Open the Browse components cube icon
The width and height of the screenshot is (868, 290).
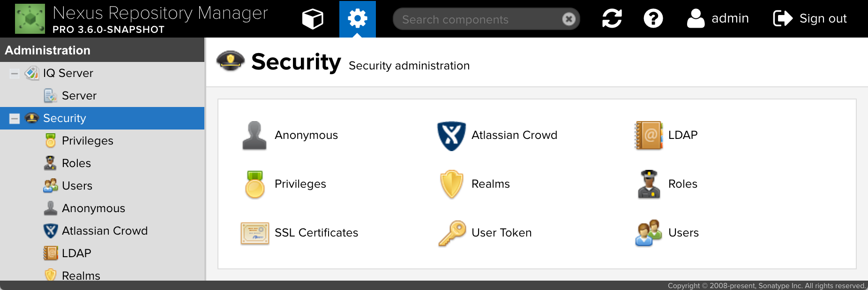click(313, 19)
